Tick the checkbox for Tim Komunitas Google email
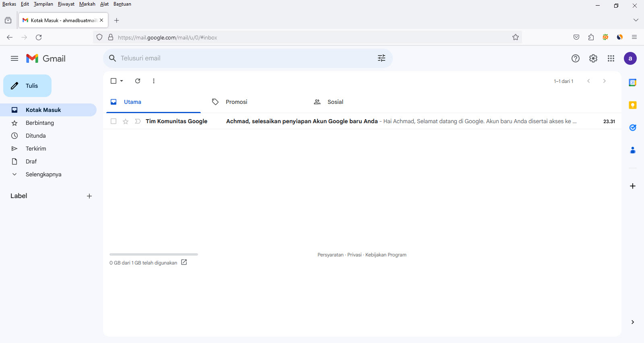This screenshot has width=644, height=343. [x=114, y=121]
